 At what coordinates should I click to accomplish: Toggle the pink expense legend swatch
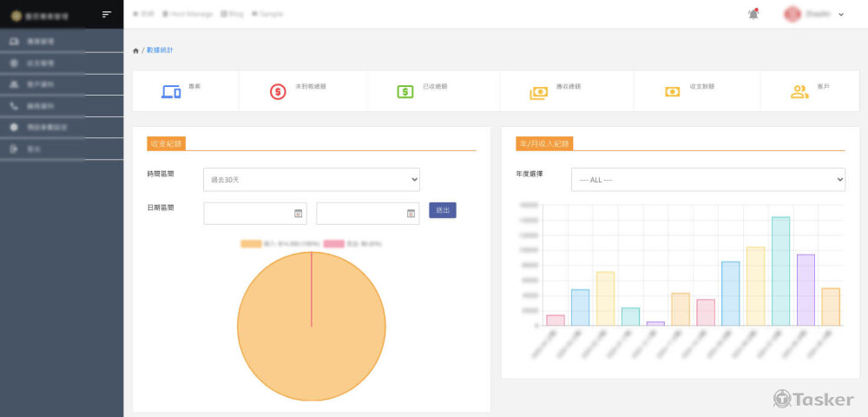[x=333, y=244]
